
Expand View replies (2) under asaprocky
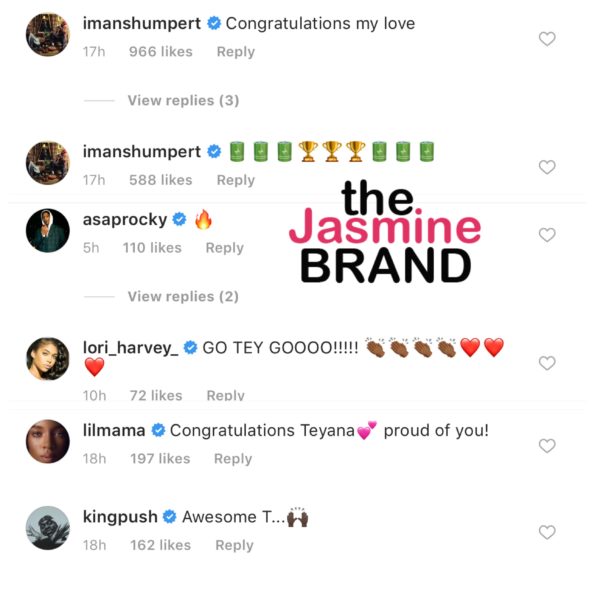[183, 296]
